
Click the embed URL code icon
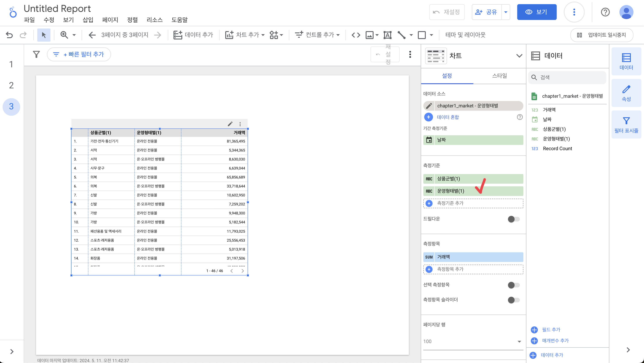pyautogui.click(x=356, y=35)
